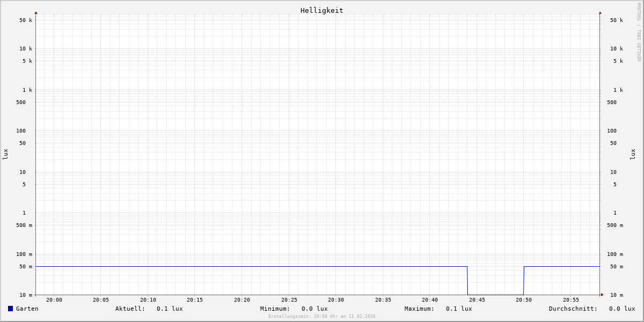Click the "1 k" label on the right axis
Image resolution: width=644 pixels, height=322 pixels.
[618, 90]
